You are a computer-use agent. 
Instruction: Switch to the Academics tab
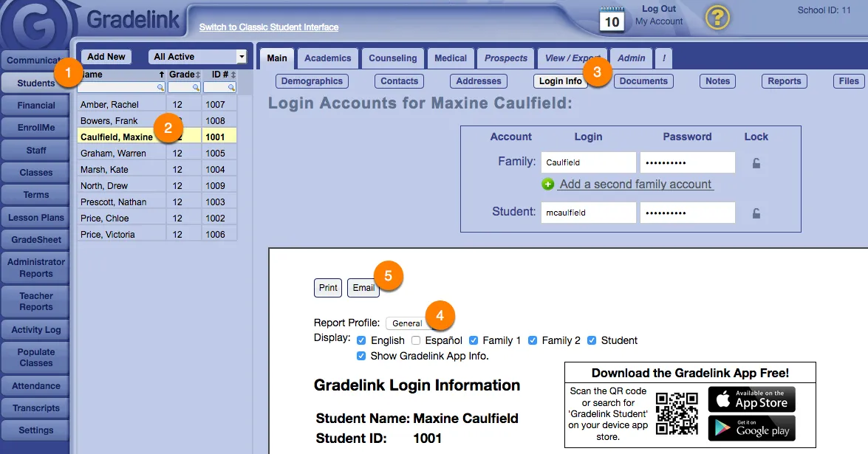click(327, 58)
